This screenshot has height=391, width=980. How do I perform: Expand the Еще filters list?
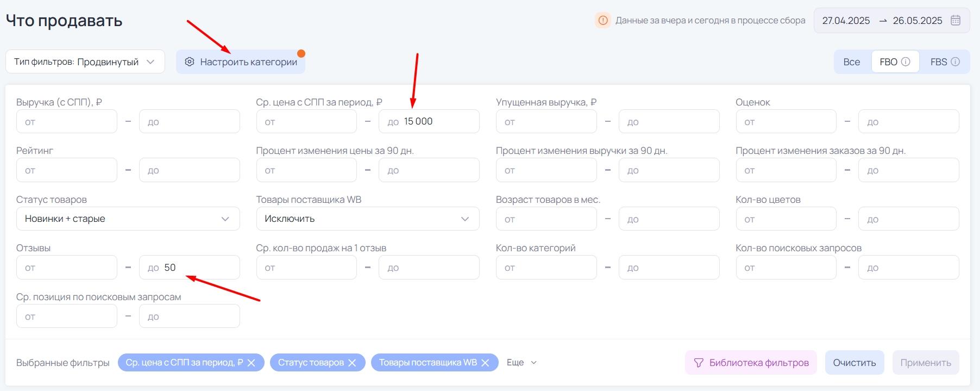pos(522,363)
